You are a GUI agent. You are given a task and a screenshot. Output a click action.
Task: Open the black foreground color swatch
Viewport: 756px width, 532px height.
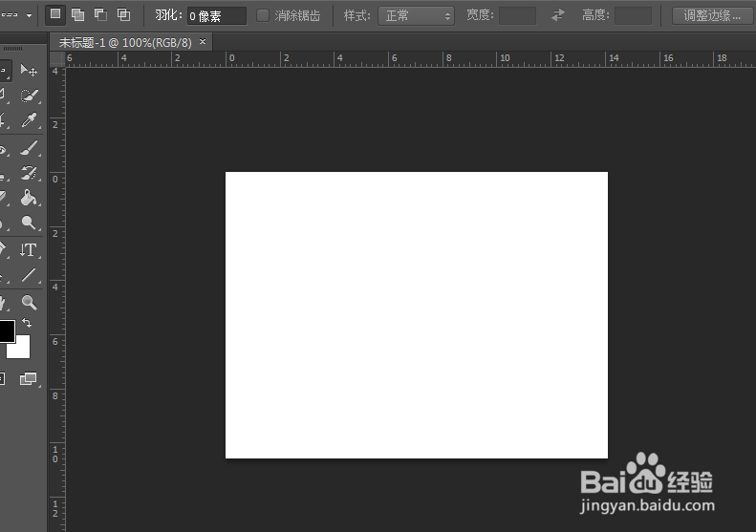point(7,331)
